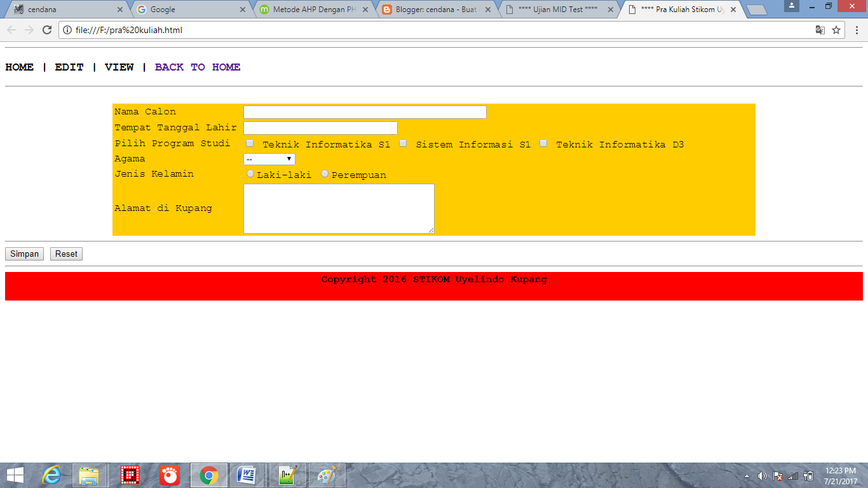Select the Laki-laki gender radio button
The image size is (868, 488).
tap(250, 173)
